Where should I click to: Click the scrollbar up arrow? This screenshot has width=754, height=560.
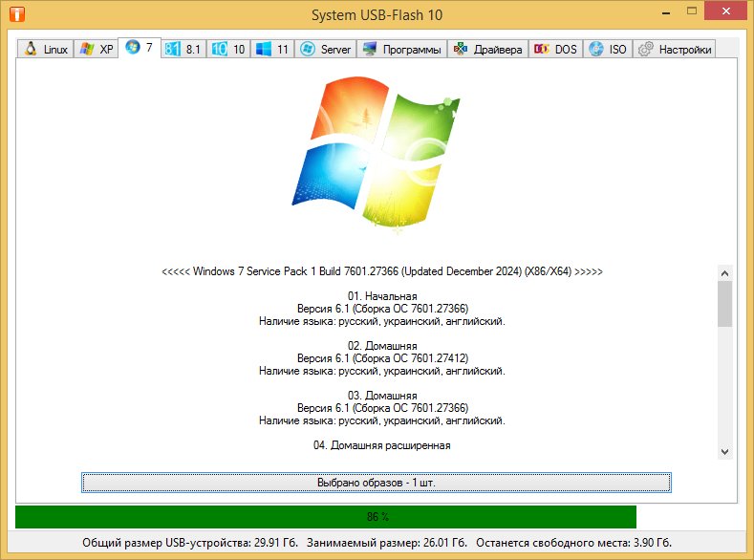click(724, 271)
